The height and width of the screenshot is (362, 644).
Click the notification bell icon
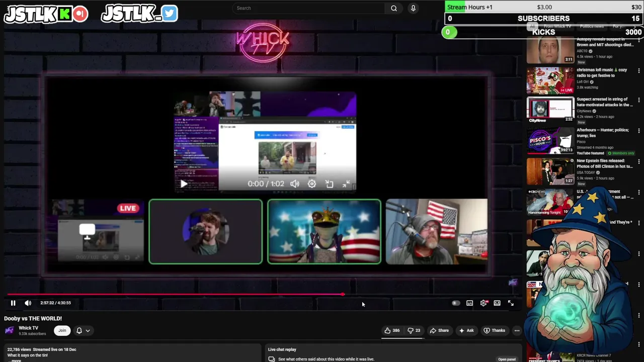click(79, 330)
